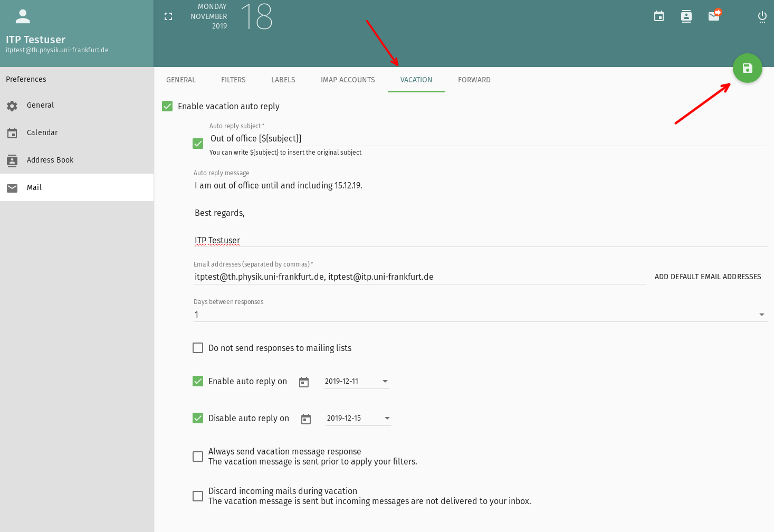Open the address book header icon
The width and height of the screenshot is (774, 532).
pos(686,16)
